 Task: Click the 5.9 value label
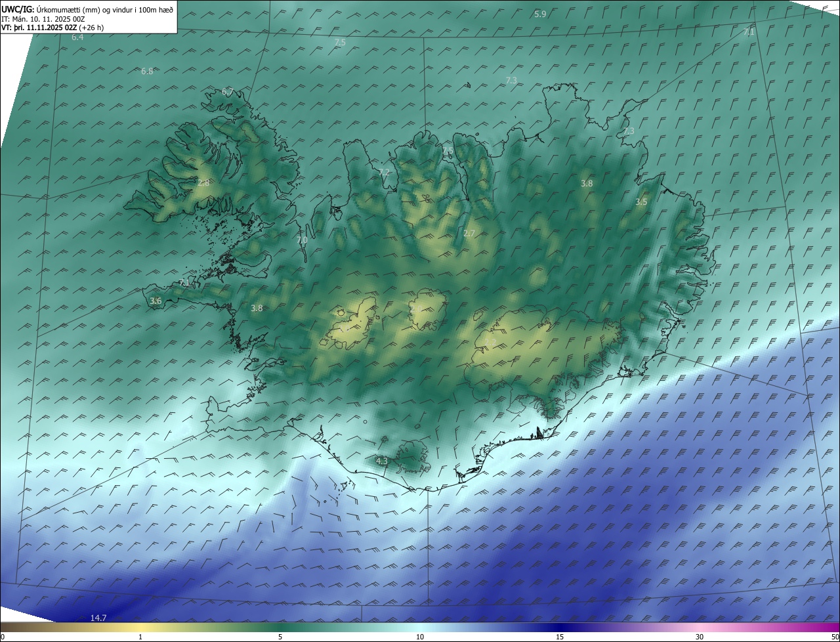(x=540, y=14)
